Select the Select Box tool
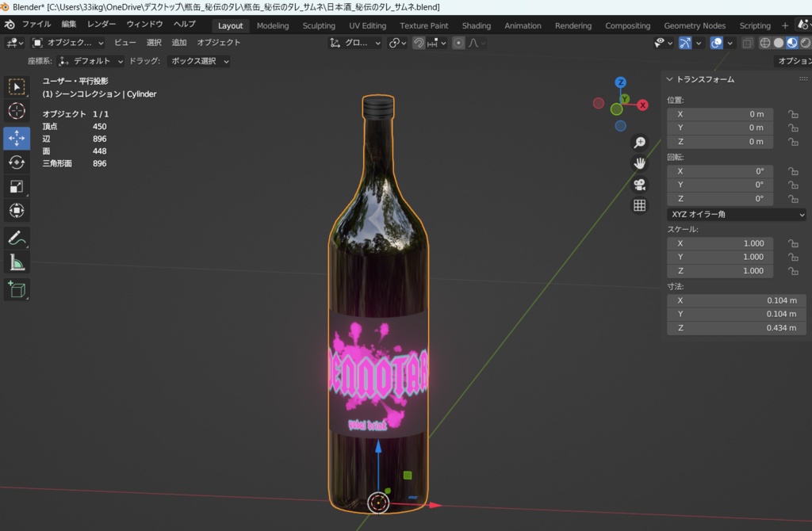The height and width of the screenshot is (531, 812). click(x=17, y=87)
